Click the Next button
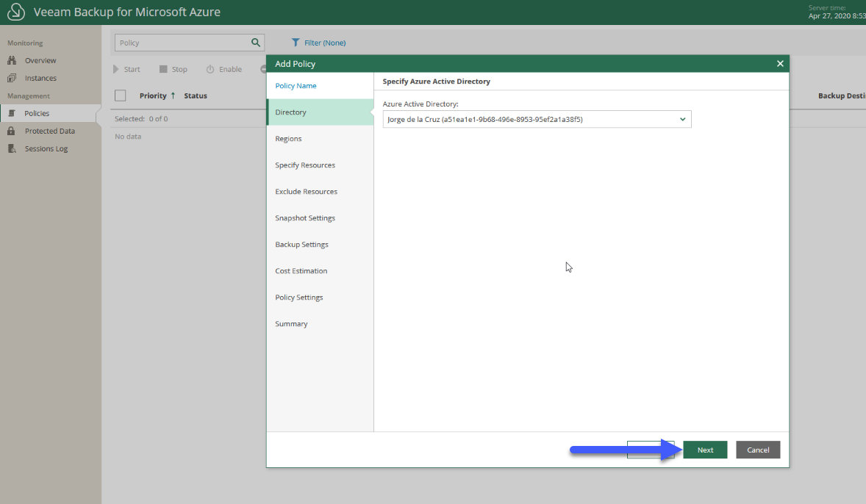Image resolution: width=866 pixels, height=504 pixels. (x=705, y=450)
